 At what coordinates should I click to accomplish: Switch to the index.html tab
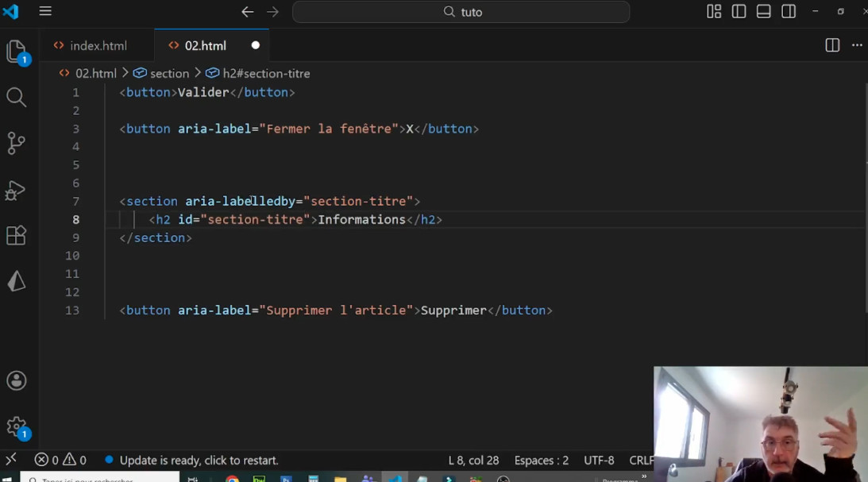pos(91,46)
